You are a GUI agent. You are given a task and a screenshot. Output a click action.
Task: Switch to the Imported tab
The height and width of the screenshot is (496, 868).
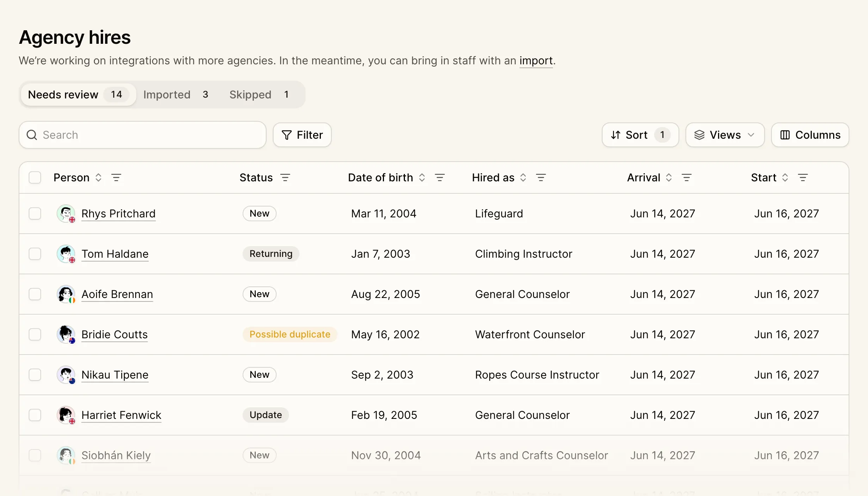[176, 95]
